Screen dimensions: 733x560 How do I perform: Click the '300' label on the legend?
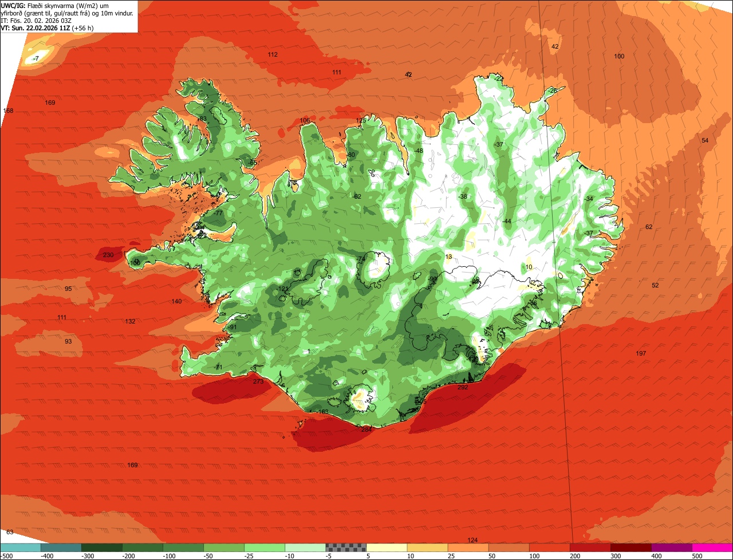(616, 555)
